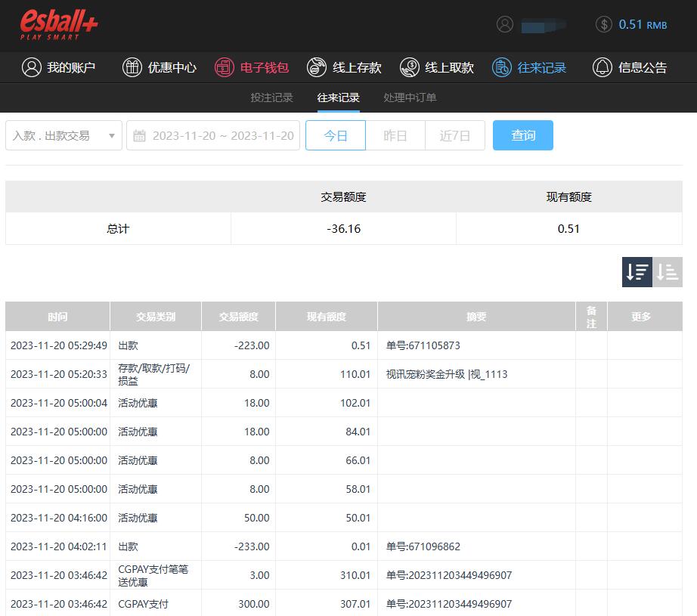The width and height of the screenshot is (697, 616).
Task: Click the dollar balance icon
Action: [x=603, y=24]
